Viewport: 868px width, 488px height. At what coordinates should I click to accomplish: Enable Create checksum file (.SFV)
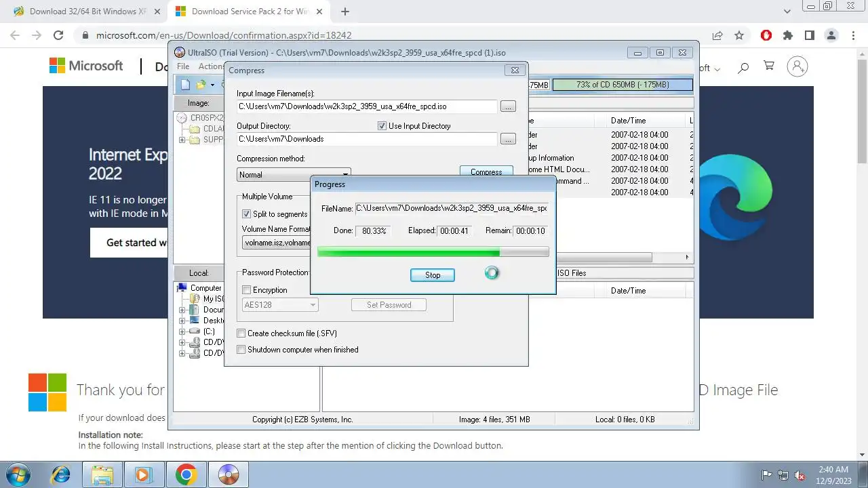(x=241, y=333)
